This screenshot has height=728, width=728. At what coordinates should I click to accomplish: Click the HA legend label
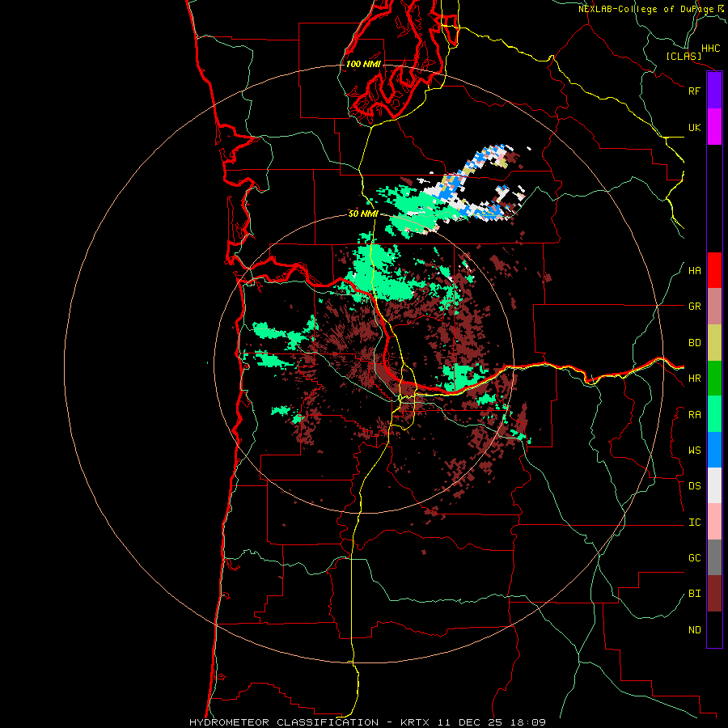click(x=694, y=271)
